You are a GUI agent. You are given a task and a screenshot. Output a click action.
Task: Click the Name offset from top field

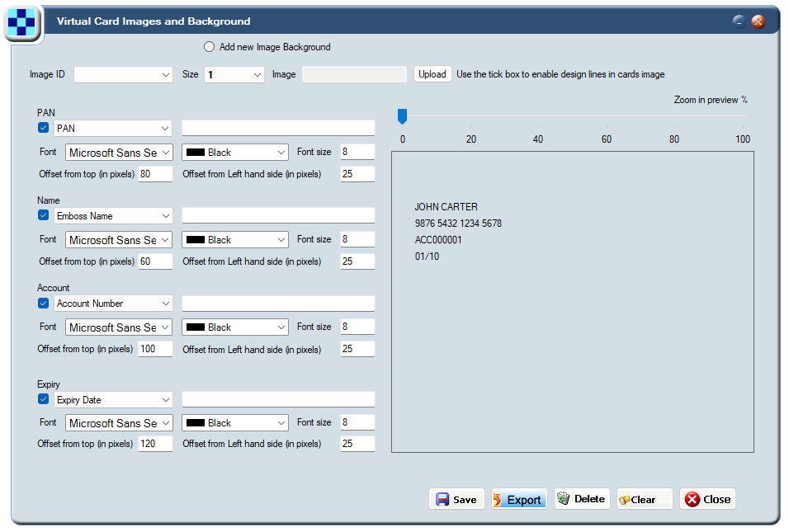click(155, 261)
